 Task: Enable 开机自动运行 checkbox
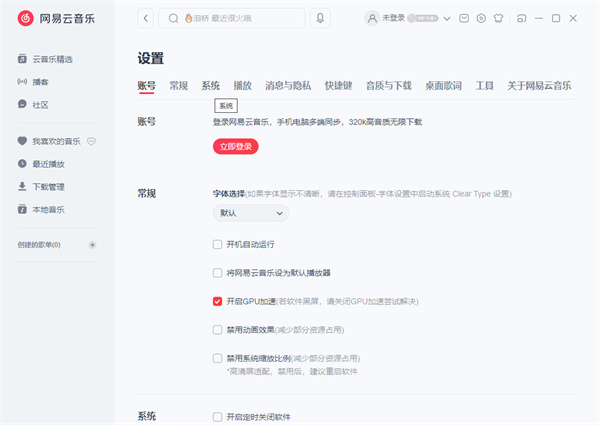tap(218, 244)
